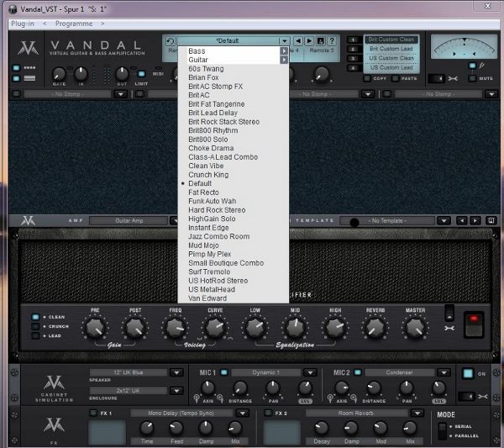The width and height of the screenshot is (504, 448).
Task: Open tuner settings with the top-right wrench icon
Action: coord(453,78)
